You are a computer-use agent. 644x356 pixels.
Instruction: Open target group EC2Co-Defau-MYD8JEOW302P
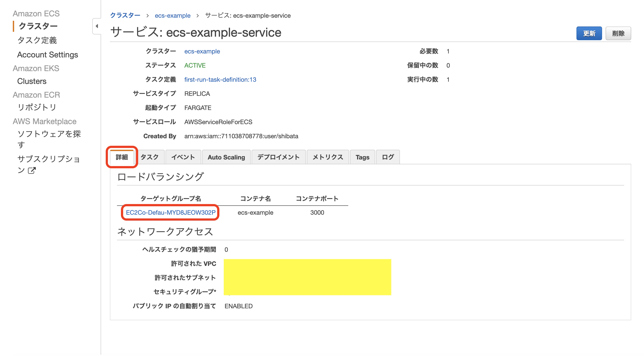click(x=171, y=212)
